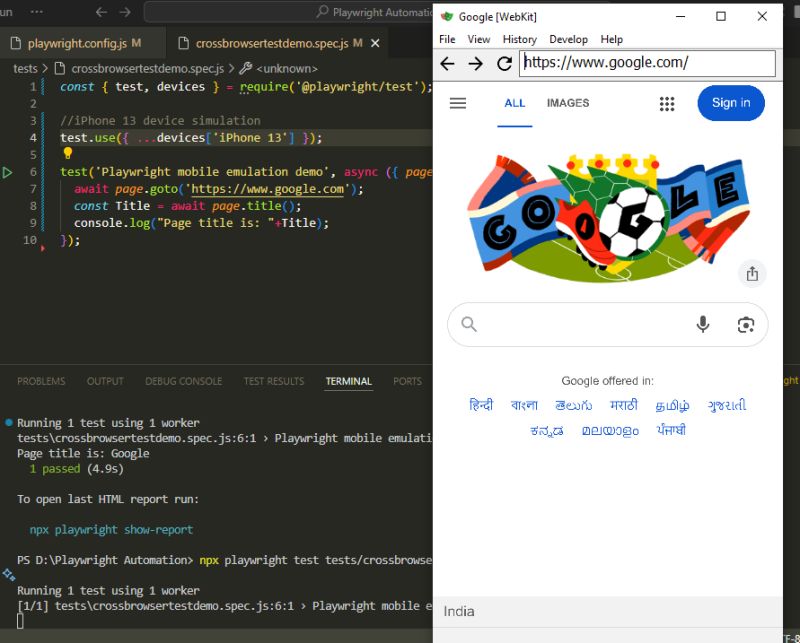Click the file icon of playwright.config.js tab
The image size is (800, 643).
pos(16,43)
